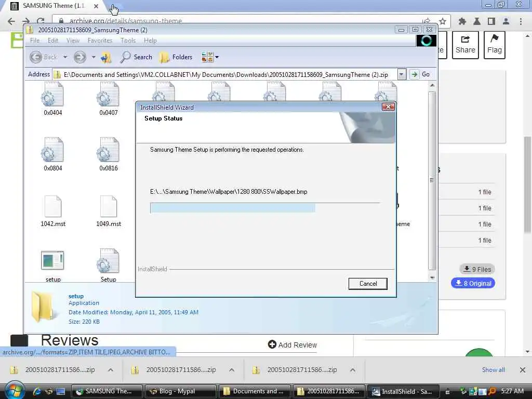Toggle the Folders pane button

coord(176,57)
